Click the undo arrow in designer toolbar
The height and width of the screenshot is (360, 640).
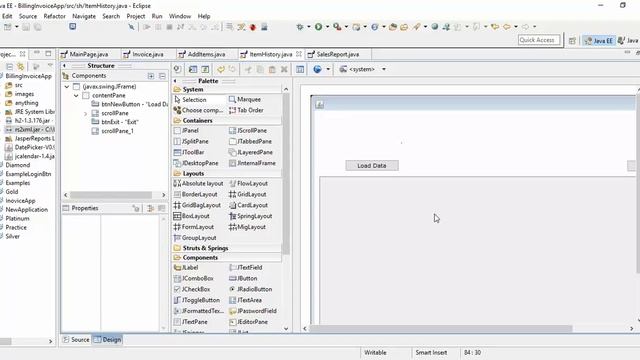pos(221,69)
